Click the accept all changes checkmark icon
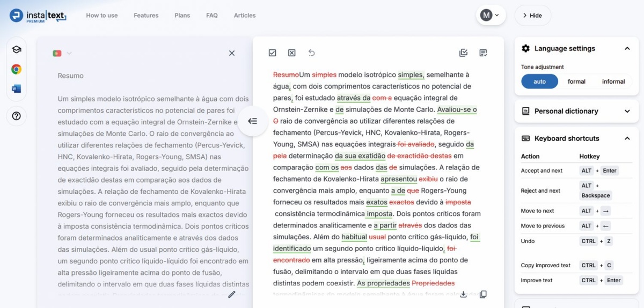 click(x=272, y=53)
